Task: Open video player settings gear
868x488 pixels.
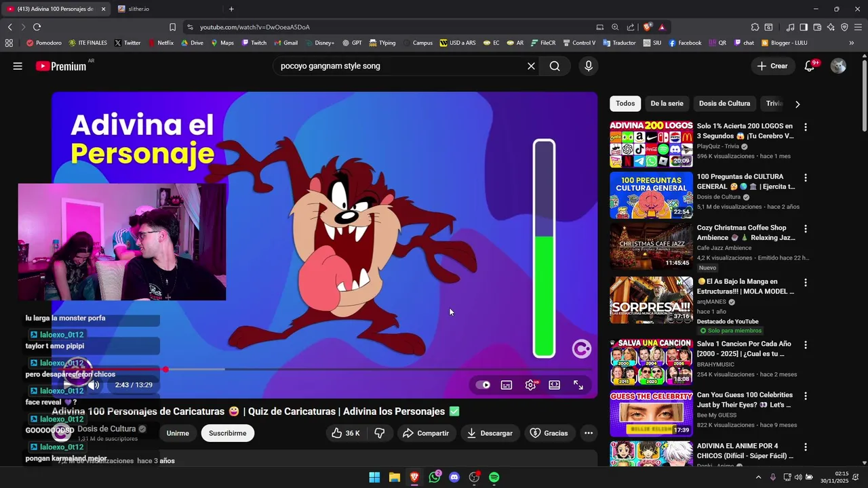Action: pyautogui.click(x=530, y=385)
